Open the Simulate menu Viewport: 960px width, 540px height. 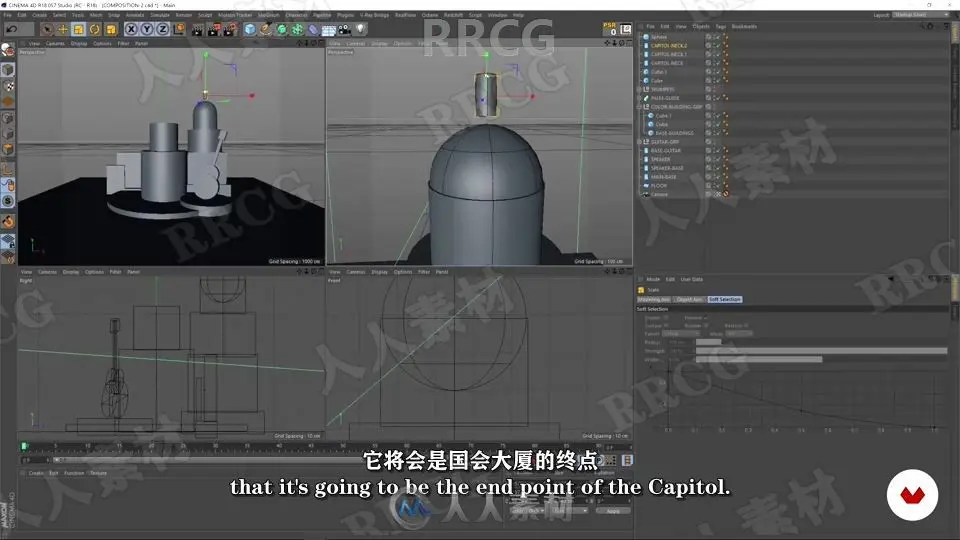(160, 15)
